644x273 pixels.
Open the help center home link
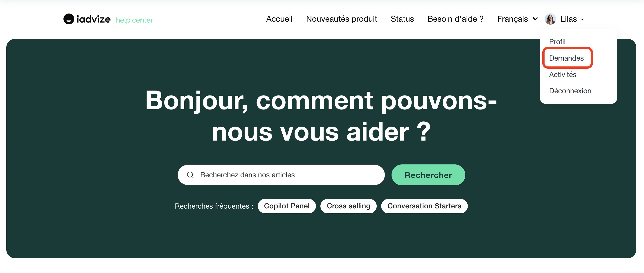click(134, 20)
